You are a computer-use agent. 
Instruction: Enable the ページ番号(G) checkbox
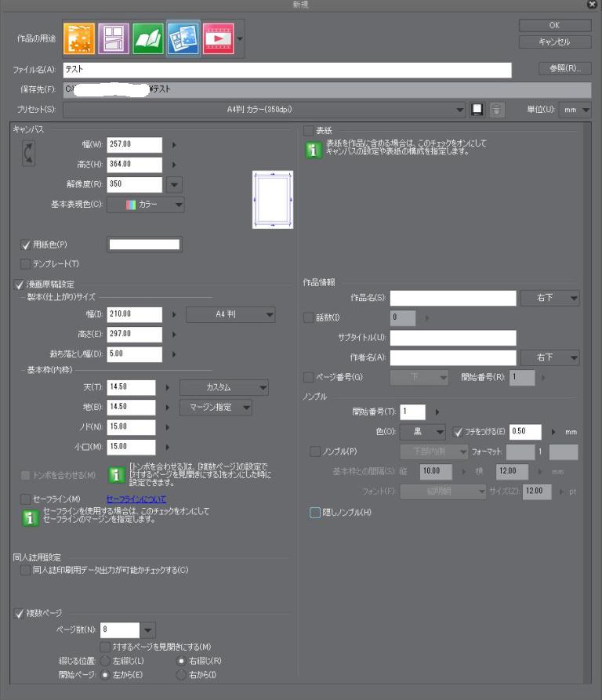click(x=308, y=377)
